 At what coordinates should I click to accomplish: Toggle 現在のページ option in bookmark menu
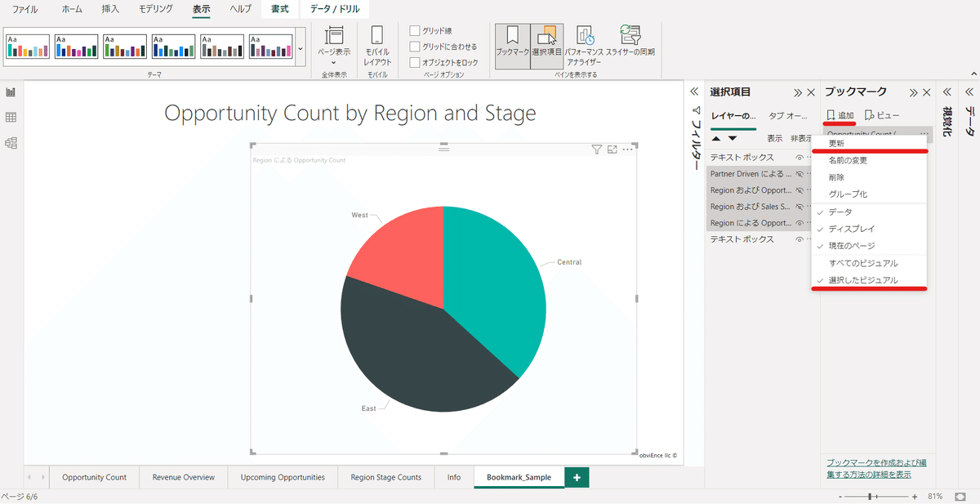870,246
